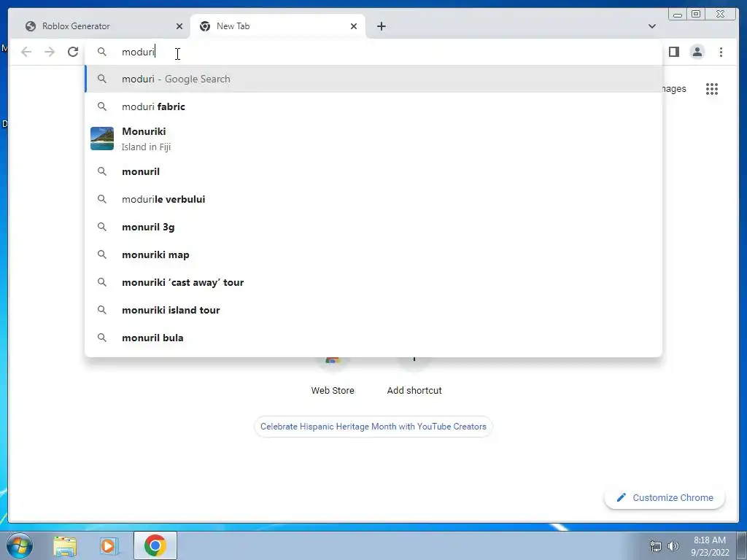
Task: Pick the 'moduri fabric' suggestion
Action: point(373,106)
